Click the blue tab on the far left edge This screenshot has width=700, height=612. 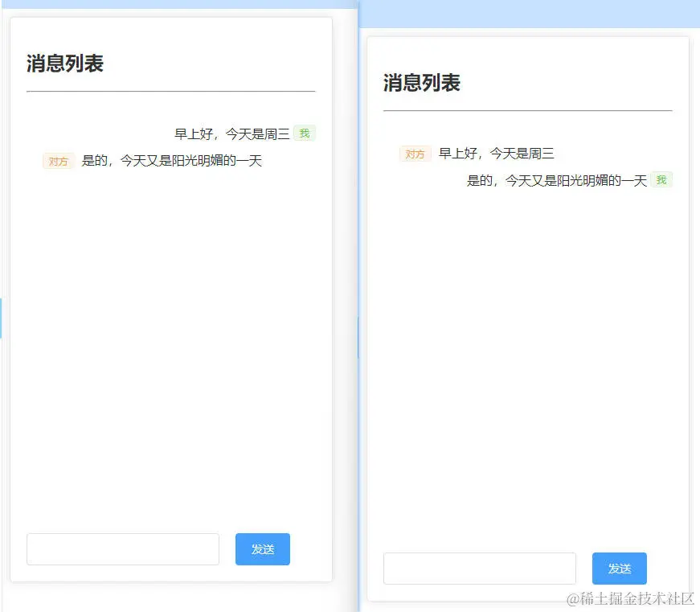2,318
